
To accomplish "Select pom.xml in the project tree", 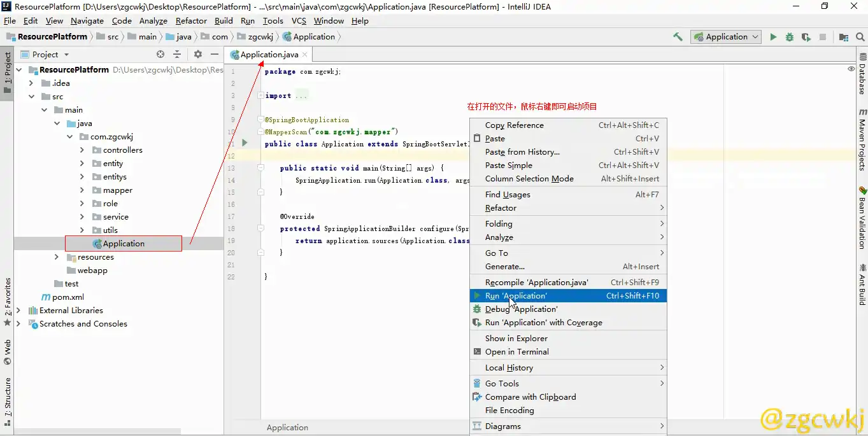I will (x=62, y=297).
